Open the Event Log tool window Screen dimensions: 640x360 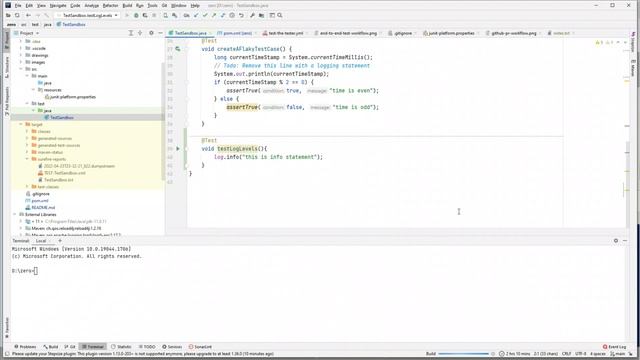[615, 347]
